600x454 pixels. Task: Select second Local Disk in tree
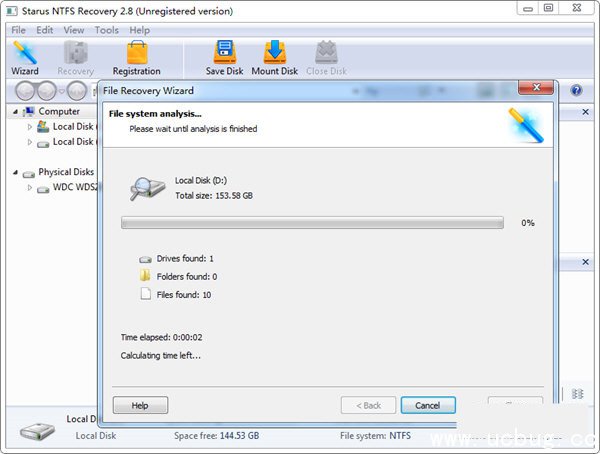click(x=75, y=142)
